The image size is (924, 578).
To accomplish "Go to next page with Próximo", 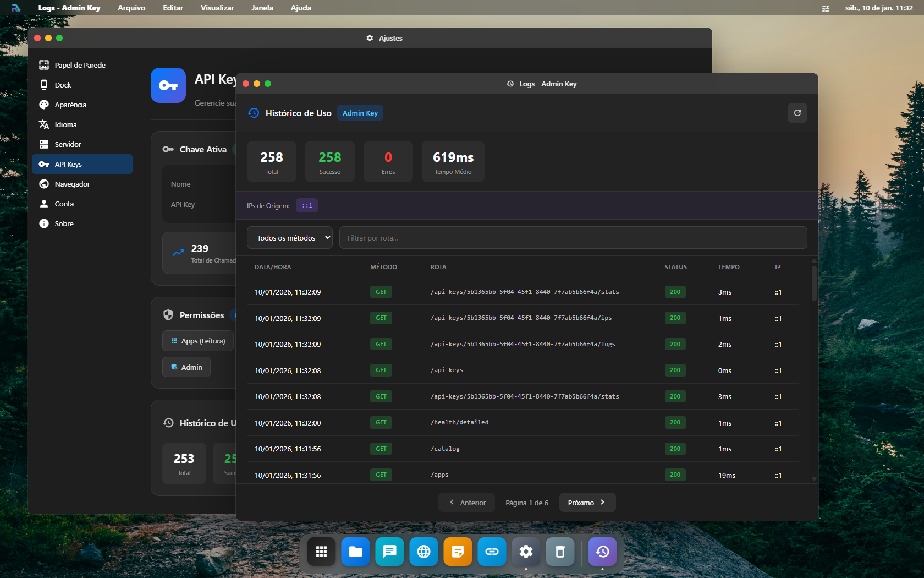I will pyautogui.click(x=587, y=503).
